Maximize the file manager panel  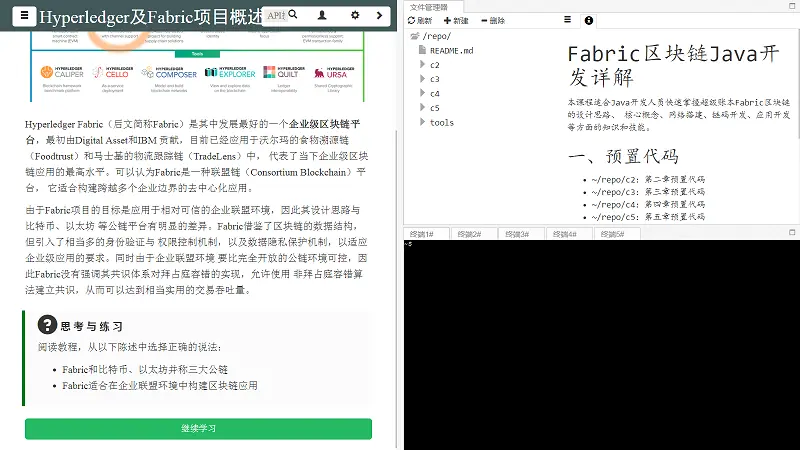[792, 6]
